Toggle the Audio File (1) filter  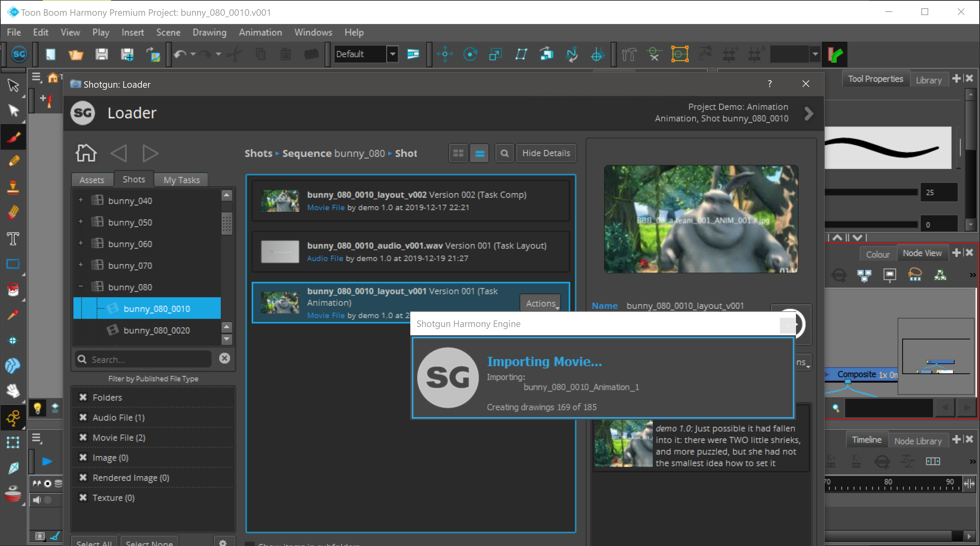[83, 417]
